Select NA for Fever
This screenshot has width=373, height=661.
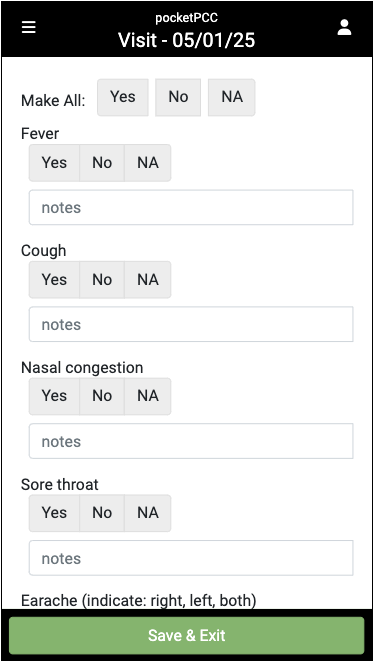[x=148, y=163]
